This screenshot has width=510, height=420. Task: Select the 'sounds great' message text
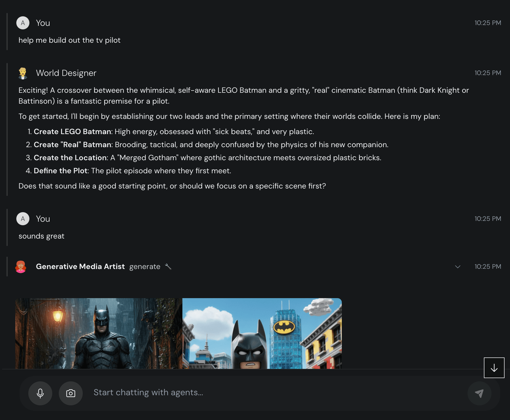pyautogui.click(x=41, y=236)
